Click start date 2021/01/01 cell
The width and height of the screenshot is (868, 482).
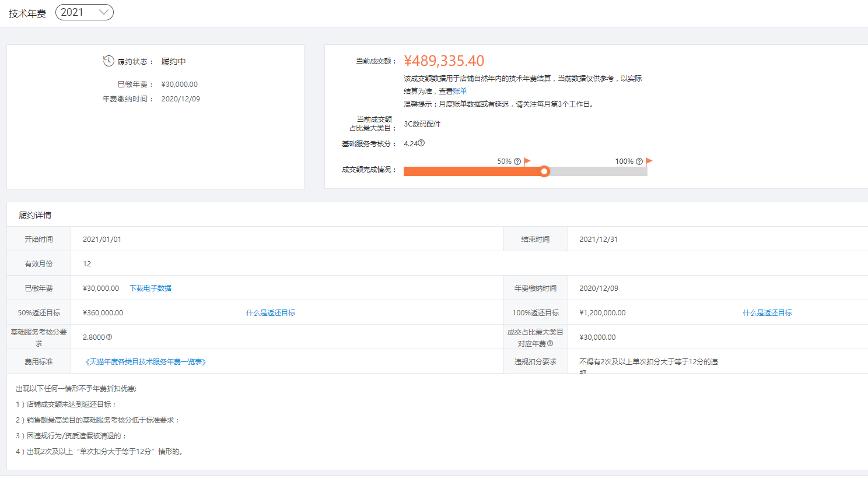click(x=102, y=239)
